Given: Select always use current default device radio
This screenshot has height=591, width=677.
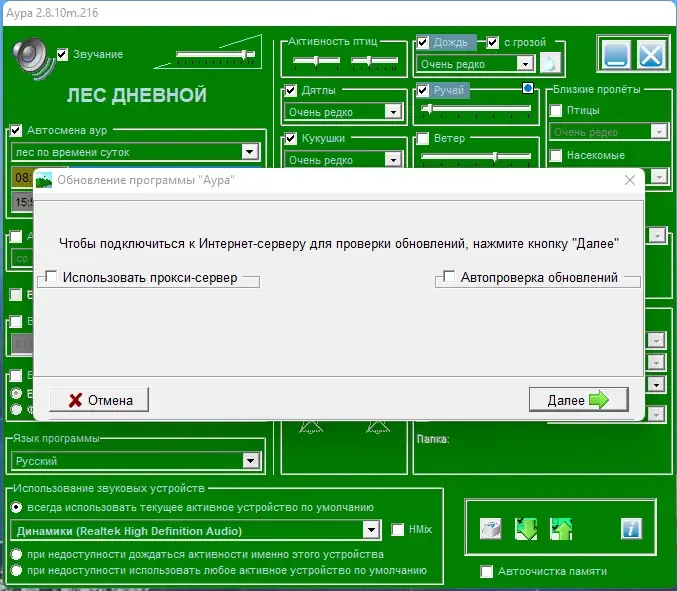Looking at the screenshot, I should (16, 507).
